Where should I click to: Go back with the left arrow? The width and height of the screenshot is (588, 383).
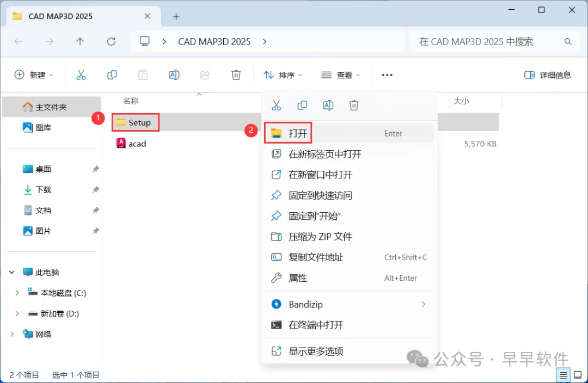pyautogui.click(x=19, y=41)
